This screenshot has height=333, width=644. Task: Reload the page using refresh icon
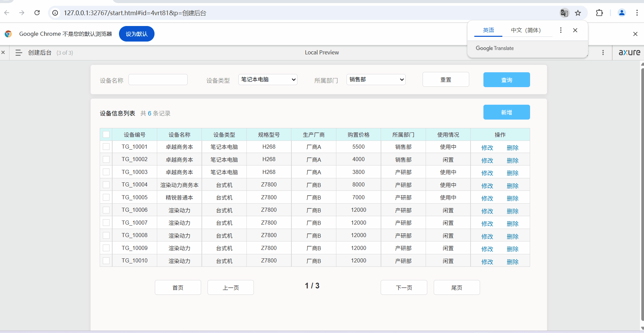click(x=37, y=13)
